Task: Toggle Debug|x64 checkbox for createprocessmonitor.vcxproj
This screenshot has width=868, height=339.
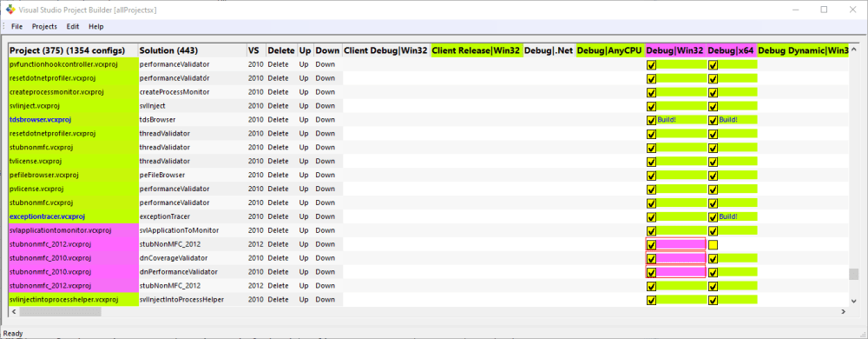Action: coord(713,92)
